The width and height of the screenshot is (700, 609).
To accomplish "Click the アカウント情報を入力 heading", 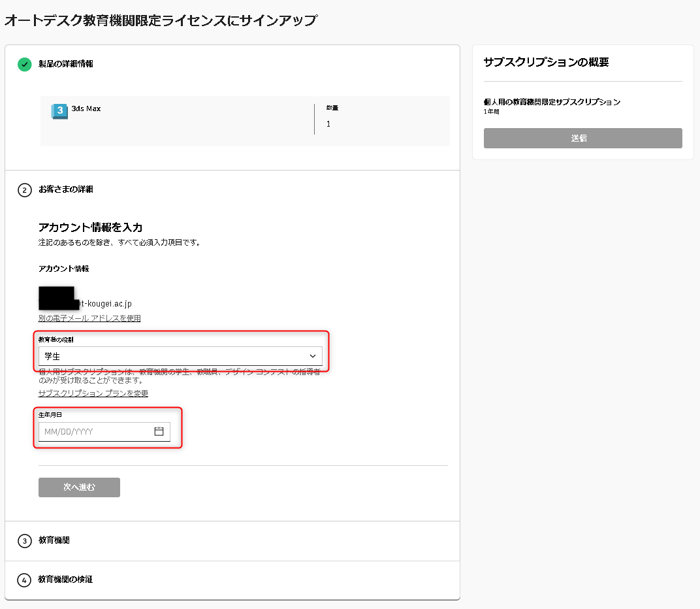I will point(90,227).
